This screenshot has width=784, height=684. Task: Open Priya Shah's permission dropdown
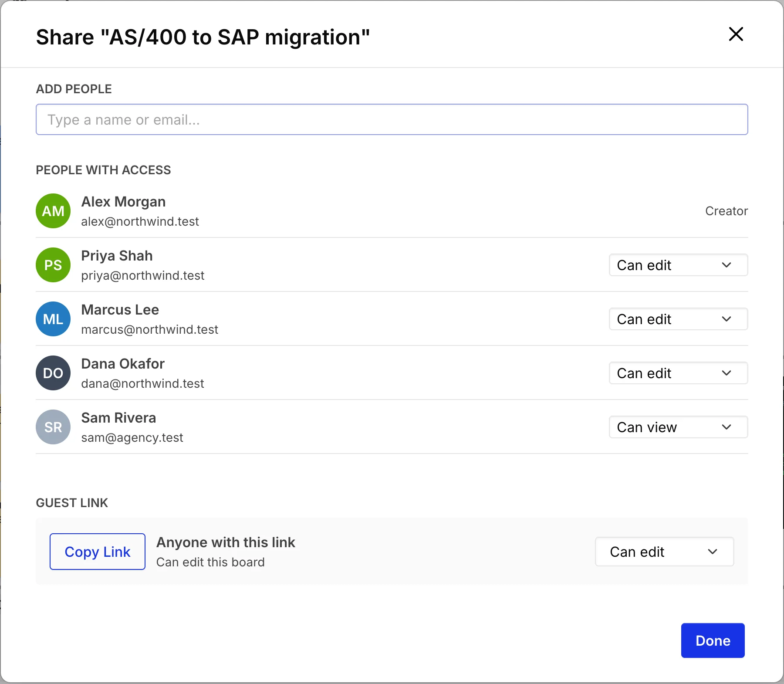(678, 265)
